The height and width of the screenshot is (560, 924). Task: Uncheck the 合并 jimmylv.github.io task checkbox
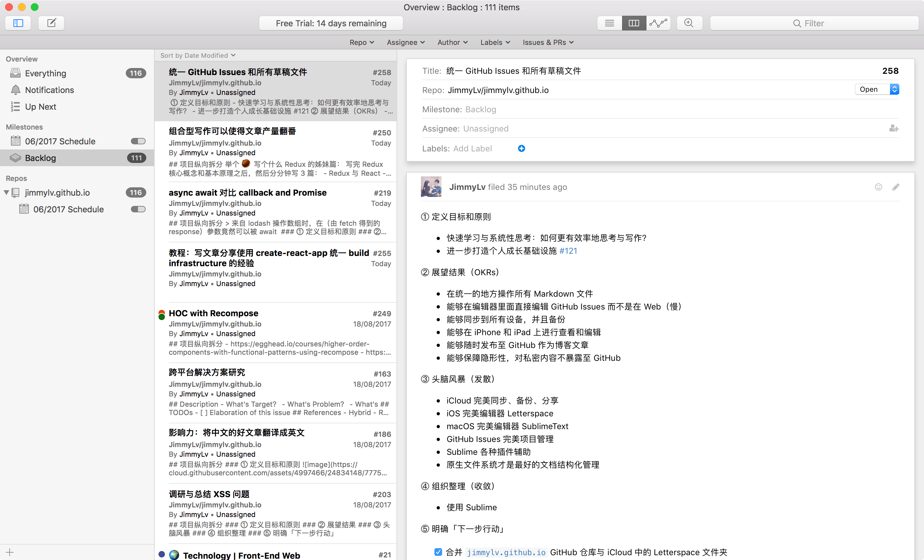(x=438, y=552)
